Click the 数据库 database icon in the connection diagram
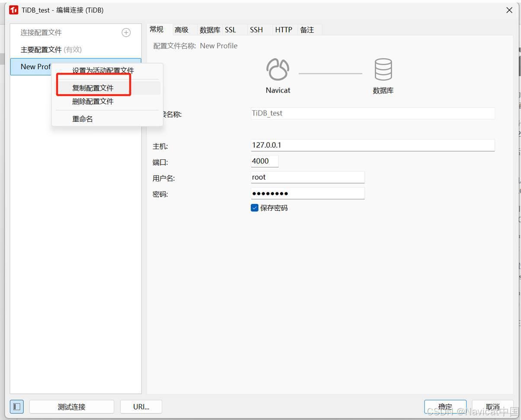The width and height of the screenshot is (521, 420). tap(382, 69)
